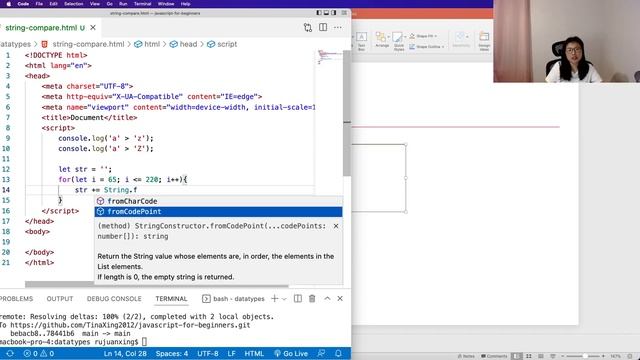Viewport: 640px width, 360px height.
Task: Select the fromCharCode suggestion
Action: coord(218,201)
